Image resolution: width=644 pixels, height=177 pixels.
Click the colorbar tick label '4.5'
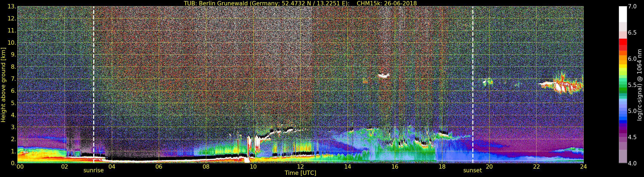[x=632, y=137]
